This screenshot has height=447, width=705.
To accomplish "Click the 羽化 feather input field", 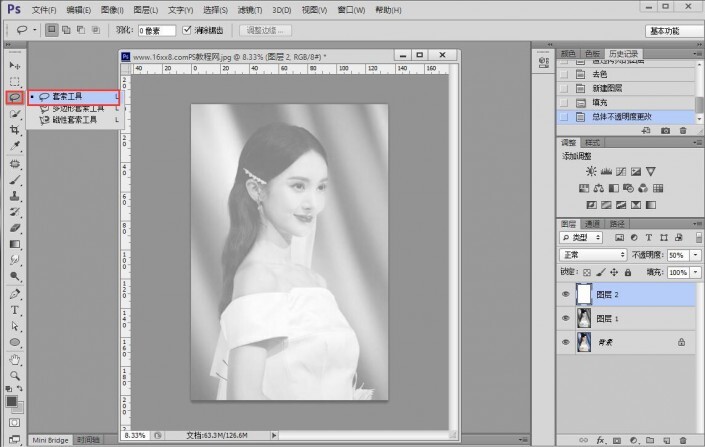I will pyautogui.click(x=155, y=31).
